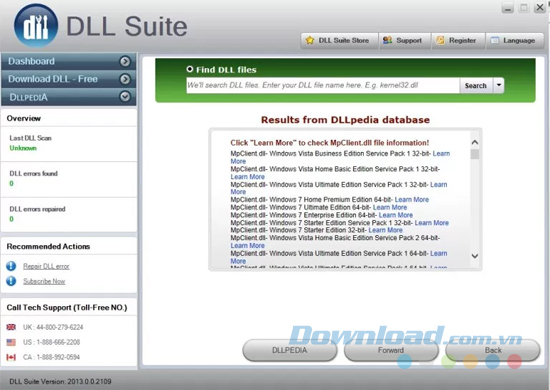Open the DLLPEDIA sidebar menu
This screenshot has height=390, width=550.
pyautogui.click(x=69, y=97)
